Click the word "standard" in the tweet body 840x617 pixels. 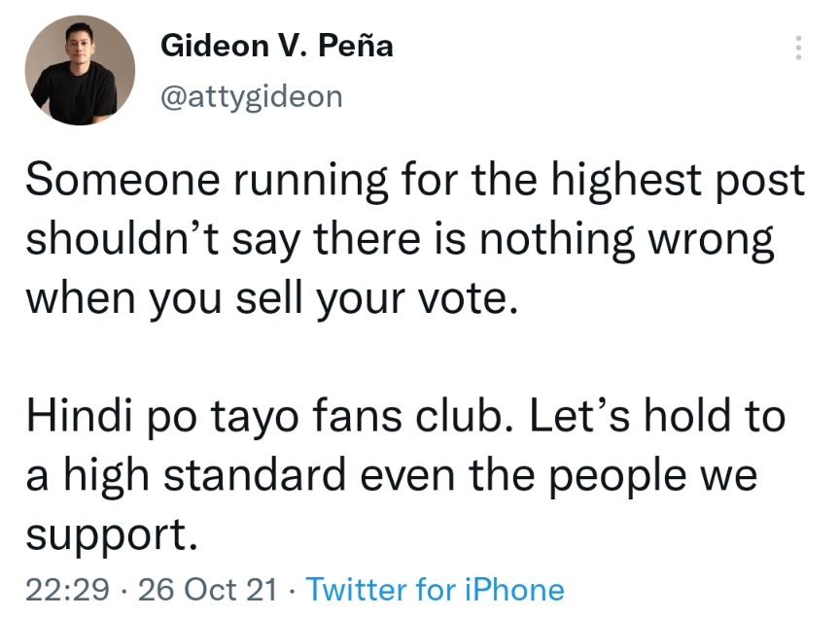pos(255,474)
